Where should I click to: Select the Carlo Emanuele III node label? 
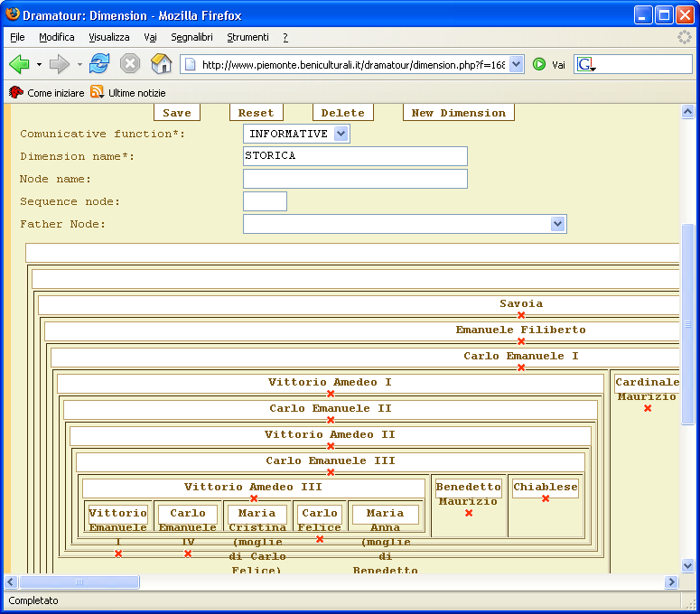(331, 460)
